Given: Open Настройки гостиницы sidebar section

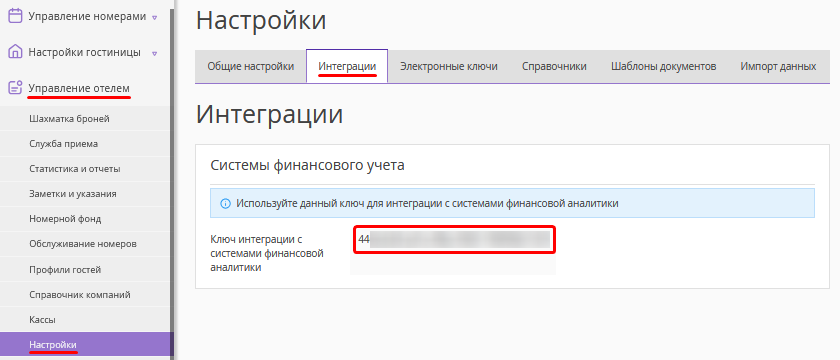Looking at the screenshot, I should tap(84, 52).
